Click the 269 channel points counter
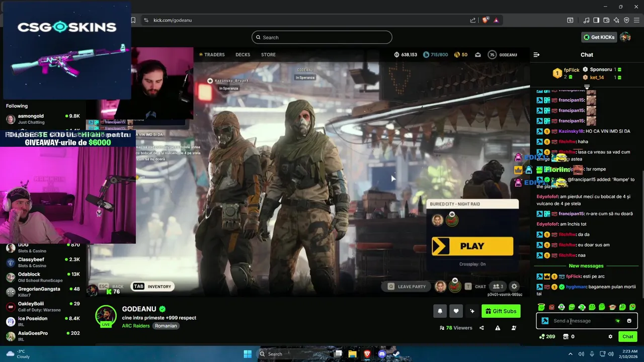This screenshot has width=644, height=362. [547, 337]
